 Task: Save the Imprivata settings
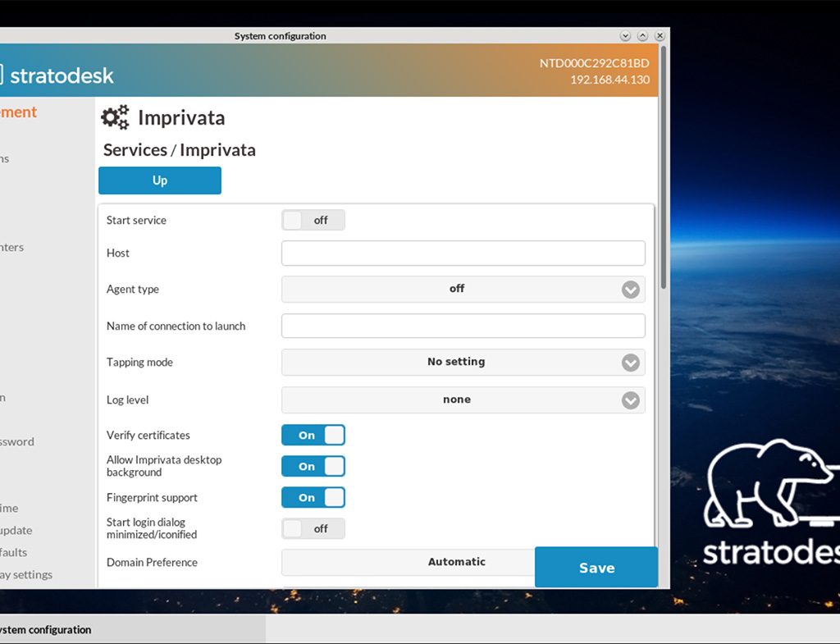click(x=596, y=568)
